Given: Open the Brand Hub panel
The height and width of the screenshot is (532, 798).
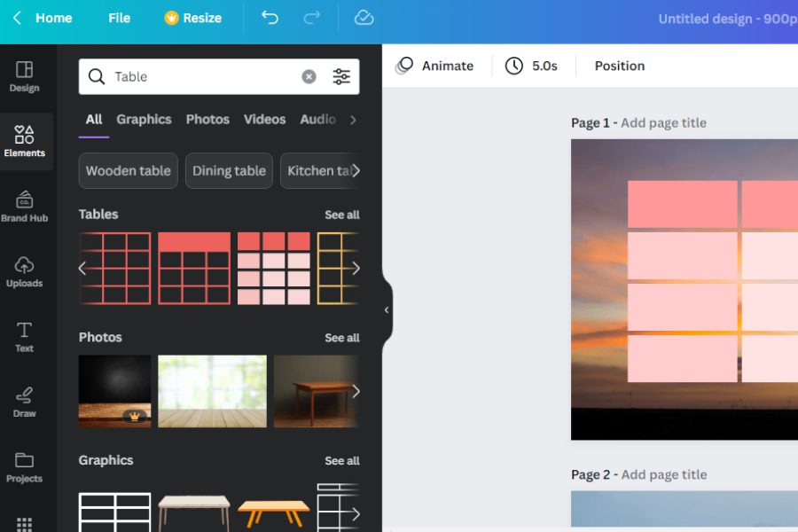Looking at the screenshot, I should (x=24, y=206).
